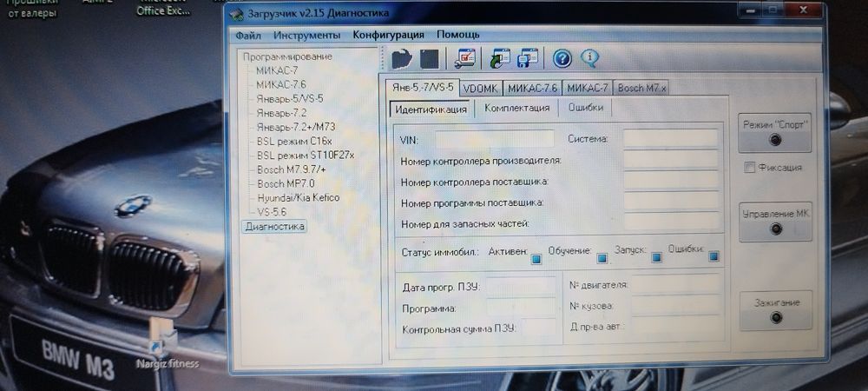Open the Конфигурация menu
868x391 pixels.
[x=389, y=35]
